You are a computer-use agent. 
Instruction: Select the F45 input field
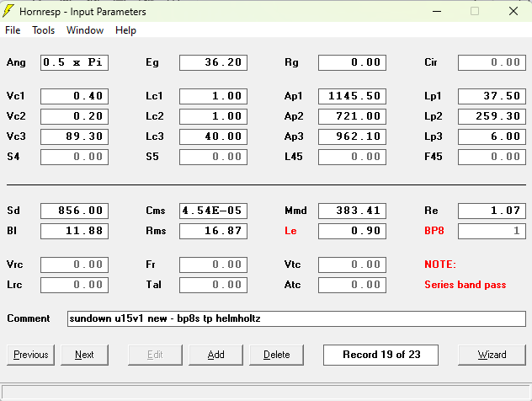492,157
